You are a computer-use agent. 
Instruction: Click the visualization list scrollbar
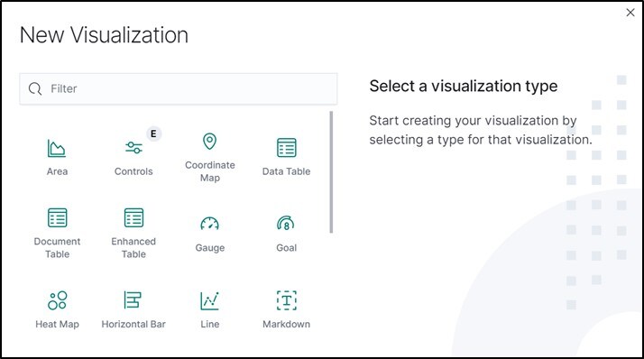tap(331, 172)
